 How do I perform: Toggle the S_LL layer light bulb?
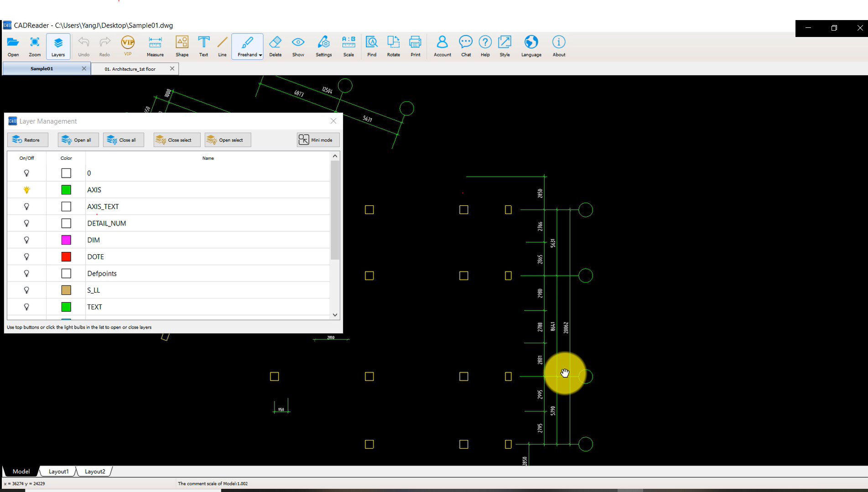(26, 290)
